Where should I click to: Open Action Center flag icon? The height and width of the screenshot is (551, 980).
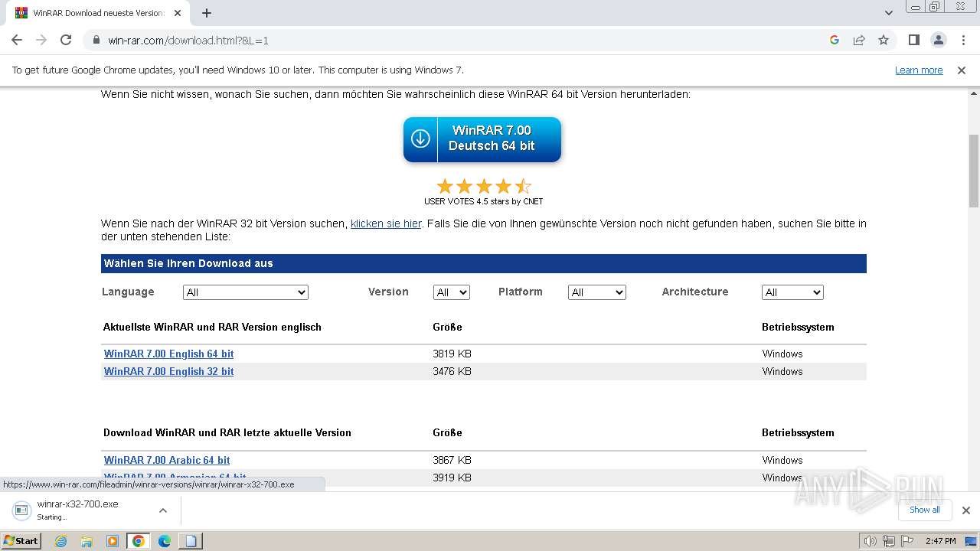coord(906,541)
